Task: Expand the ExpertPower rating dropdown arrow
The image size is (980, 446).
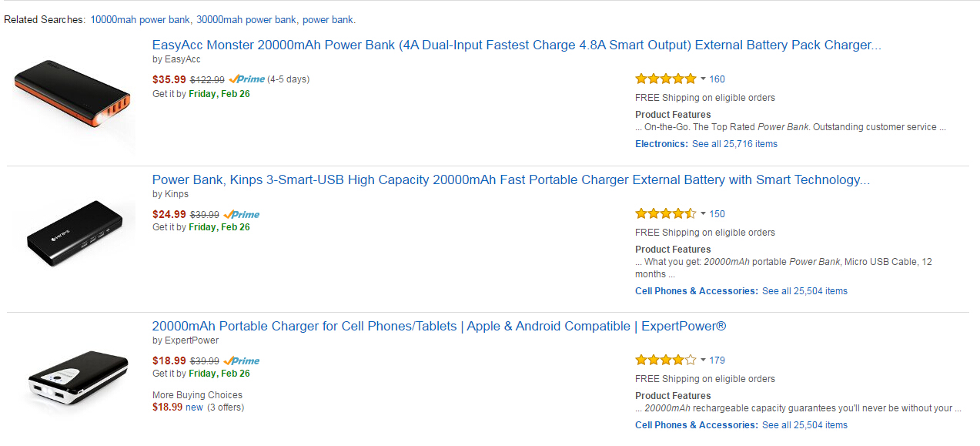Action: pos(703,360)
